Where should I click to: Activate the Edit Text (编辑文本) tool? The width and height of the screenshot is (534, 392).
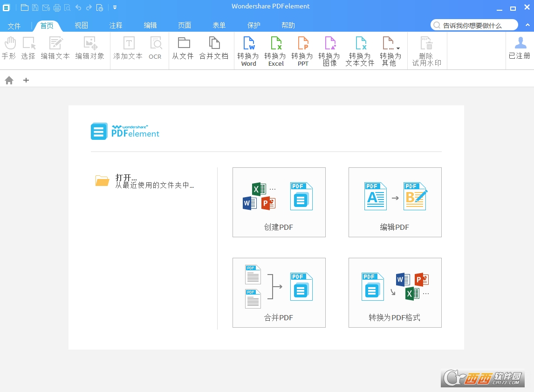(x=55, y=48)
